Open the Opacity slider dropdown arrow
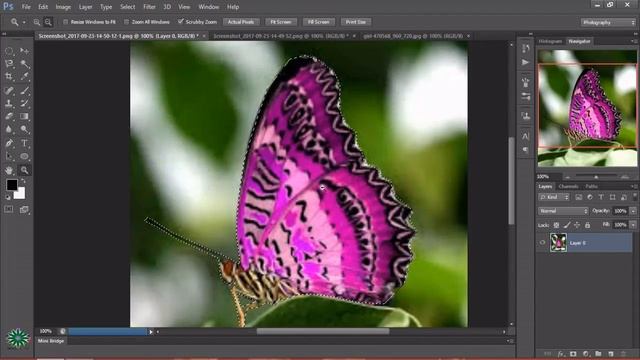The height and width of the screenshot is (360, 640). (x=633, y=211)
